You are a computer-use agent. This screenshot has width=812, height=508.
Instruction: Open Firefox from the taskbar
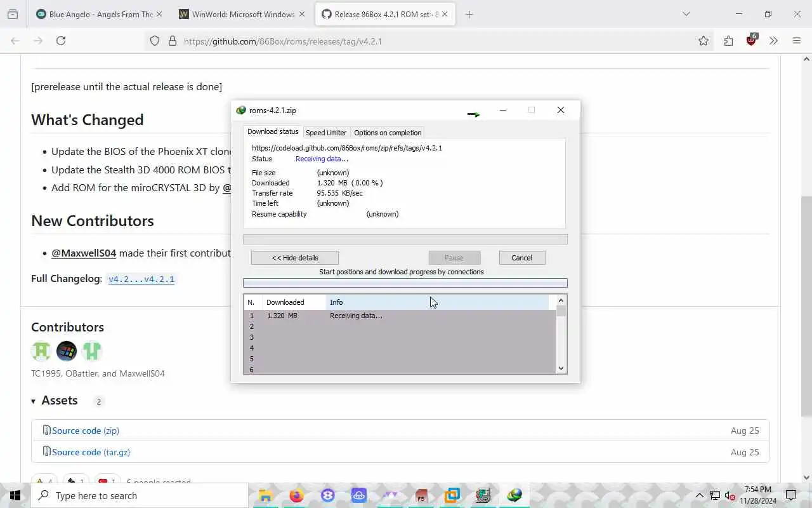point(296,495)
